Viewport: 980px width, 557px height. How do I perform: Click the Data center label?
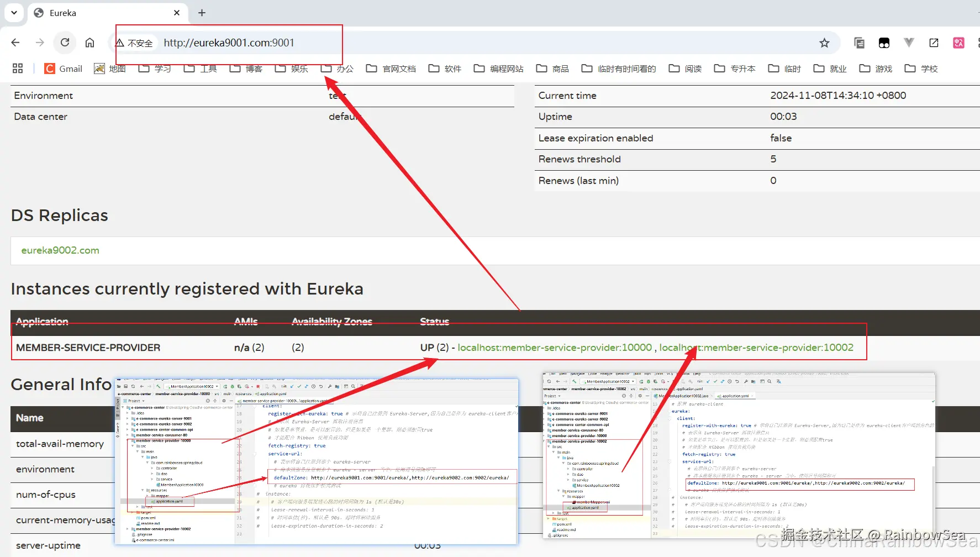tap(40, 117)
